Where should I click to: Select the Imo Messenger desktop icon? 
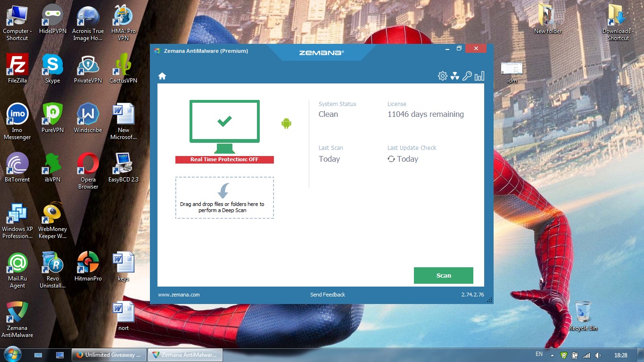pyautogui.click(x=17, y=122)
